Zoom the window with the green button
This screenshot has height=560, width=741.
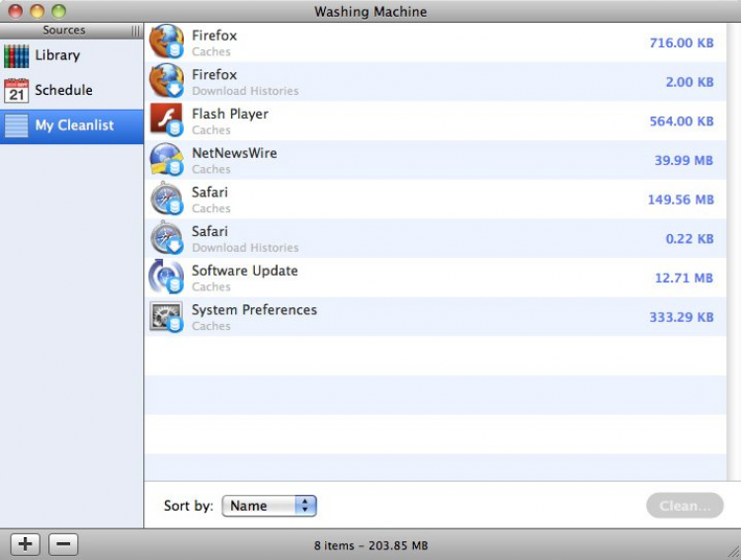point(58,11)
